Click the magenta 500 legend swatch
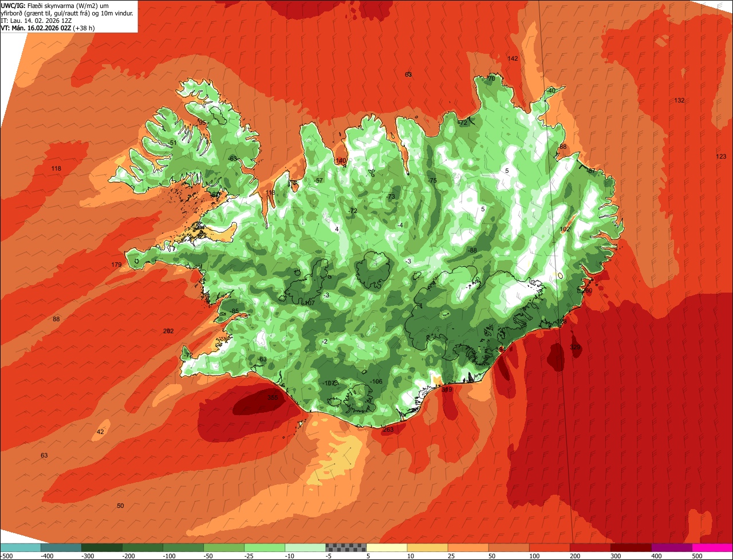This screenshot has height=560, width=733. (712, 547)
